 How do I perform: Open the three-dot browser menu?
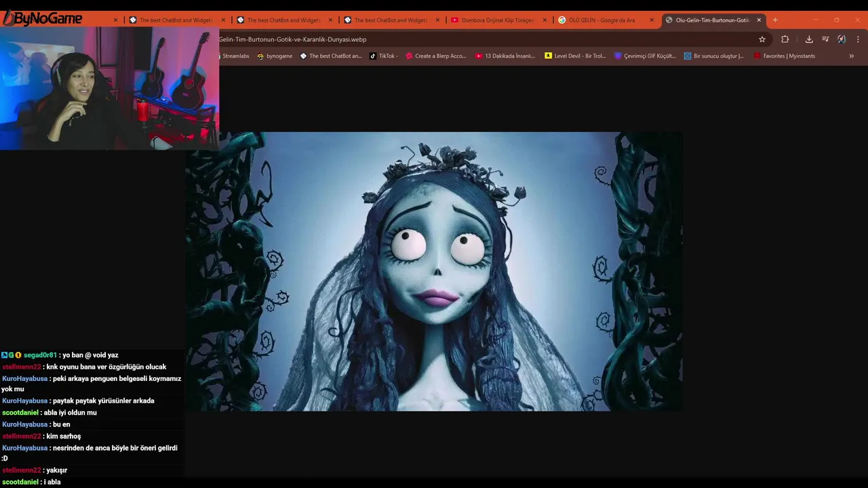pyautogui.click(x=858, y=39)
